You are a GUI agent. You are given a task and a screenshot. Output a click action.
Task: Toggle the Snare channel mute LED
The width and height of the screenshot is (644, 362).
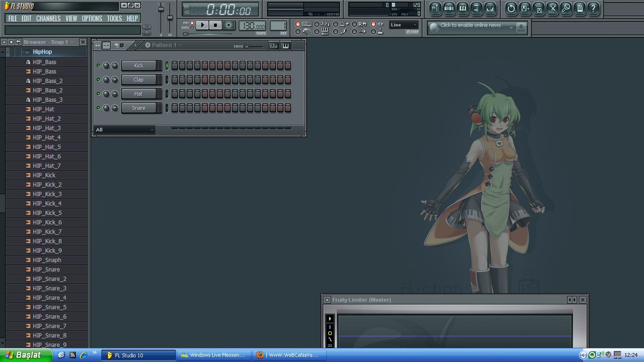pyautogui.click(x=98, y=108)
